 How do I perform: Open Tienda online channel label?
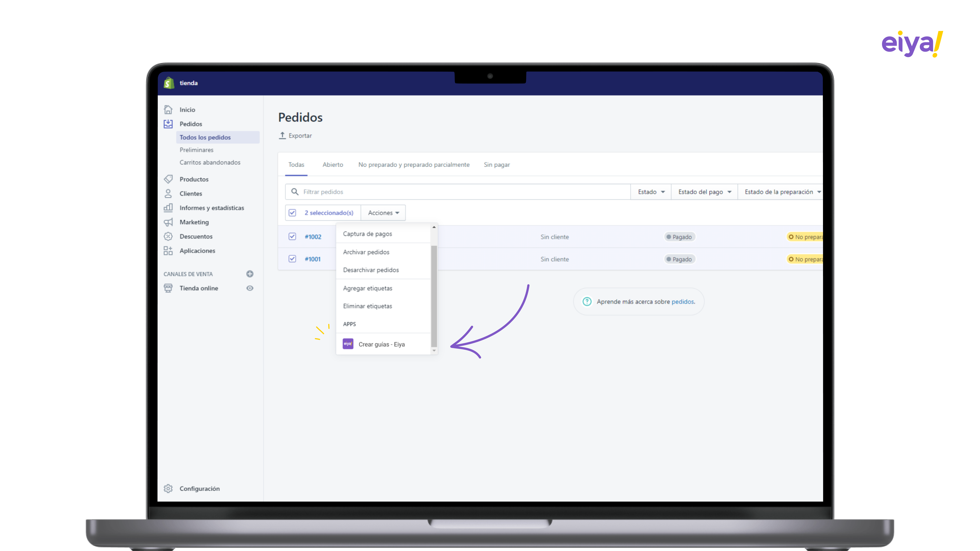click(199, 288)
